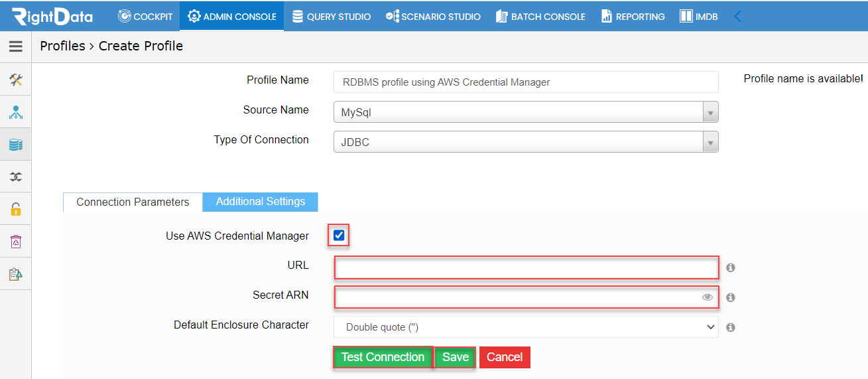Screen dimensions: 868x379
Task: Click the Default Enclosure Character label
Action: [x=241, y=325]
